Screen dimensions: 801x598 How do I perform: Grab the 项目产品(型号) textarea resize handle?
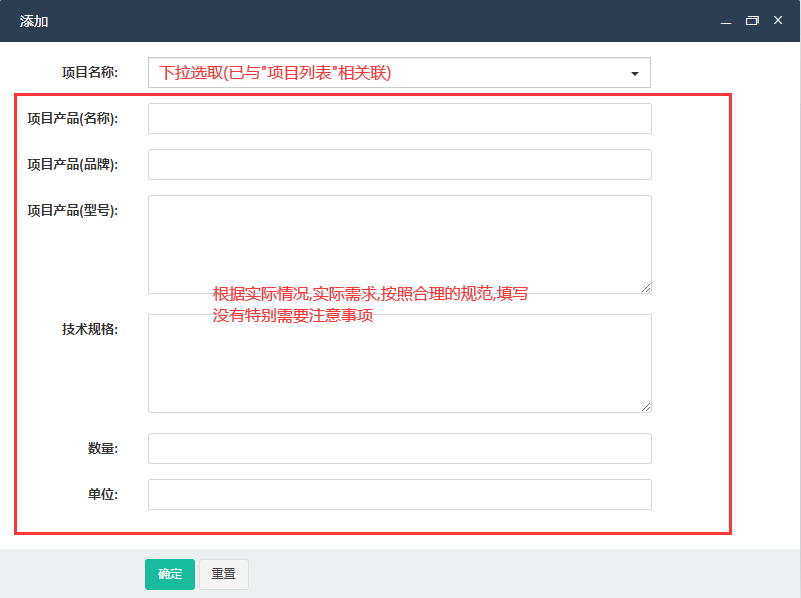coord(646,288)
